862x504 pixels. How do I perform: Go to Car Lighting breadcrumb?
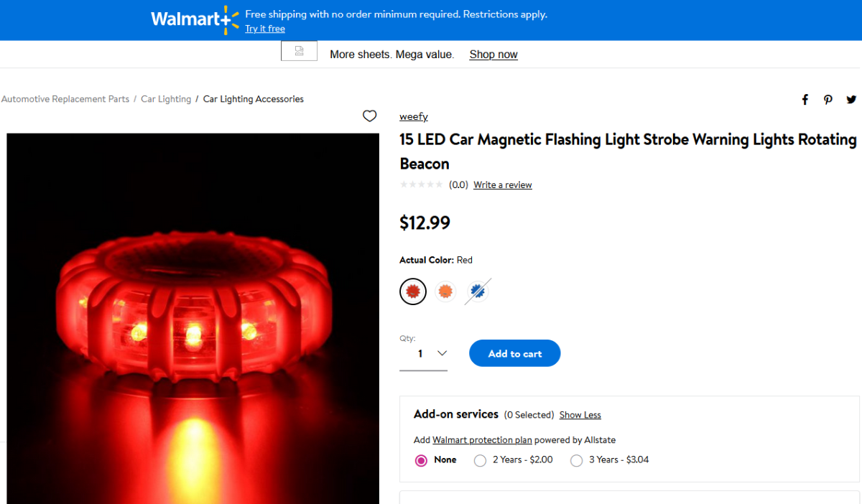(166, 99)
